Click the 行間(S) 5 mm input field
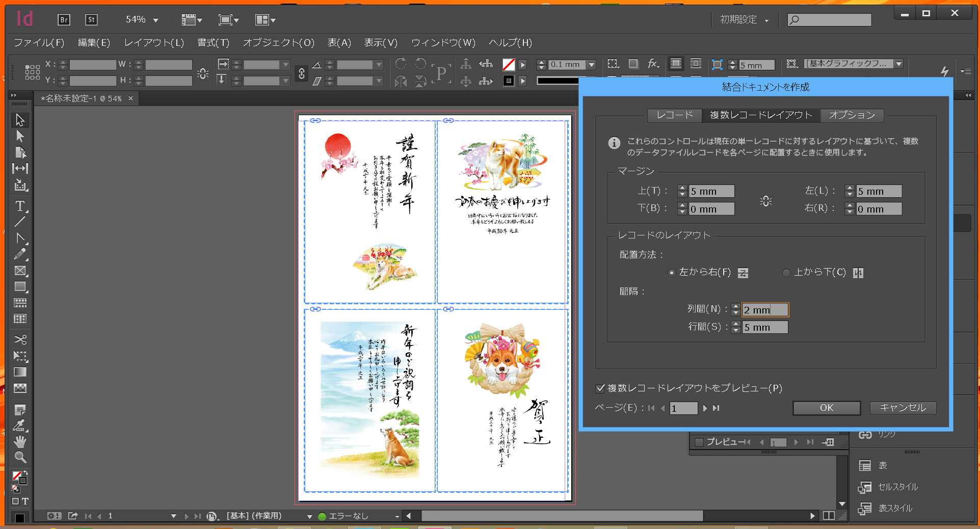 [x=765, y=327]
